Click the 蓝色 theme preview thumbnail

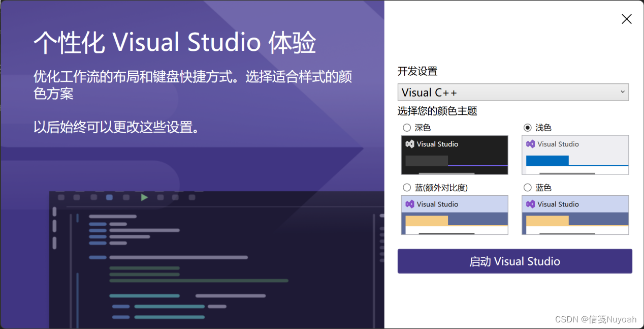[575, 215]
